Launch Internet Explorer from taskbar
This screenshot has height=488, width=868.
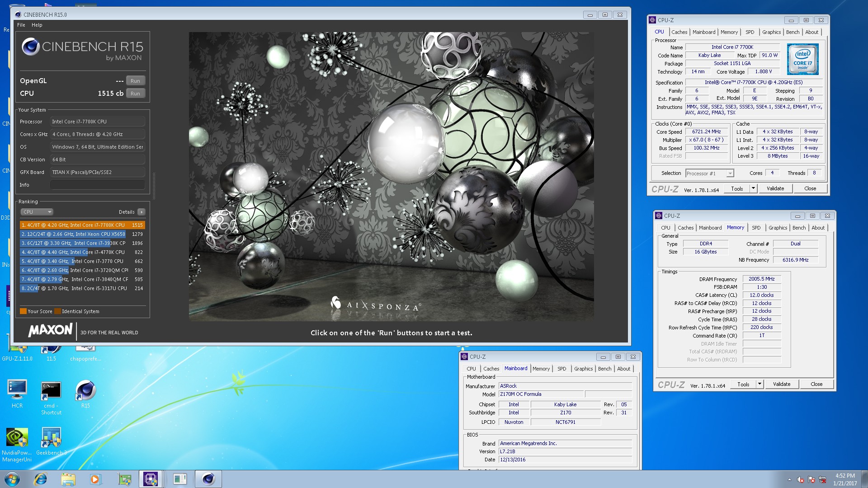point(41,479)
